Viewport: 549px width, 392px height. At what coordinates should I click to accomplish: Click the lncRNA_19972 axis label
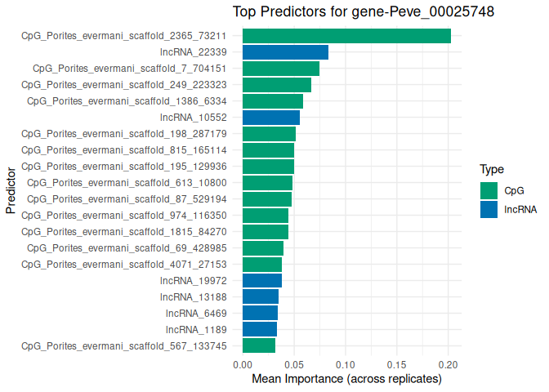point(199,280)
